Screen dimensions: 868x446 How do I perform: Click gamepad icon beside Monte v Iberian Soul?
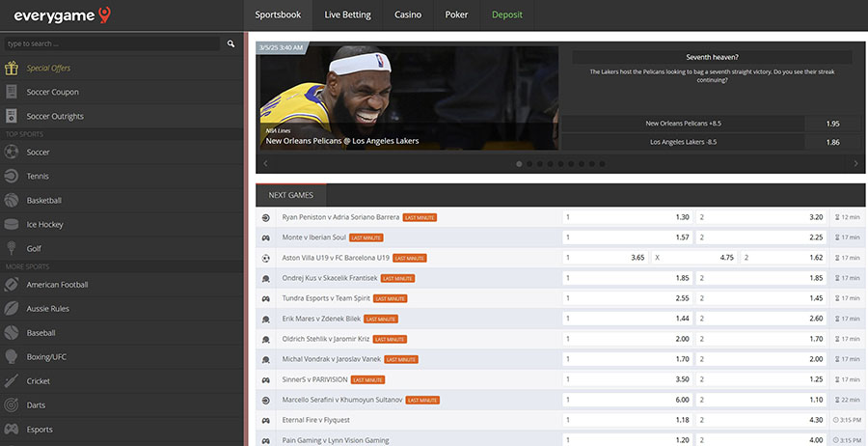tap(266, 237)
